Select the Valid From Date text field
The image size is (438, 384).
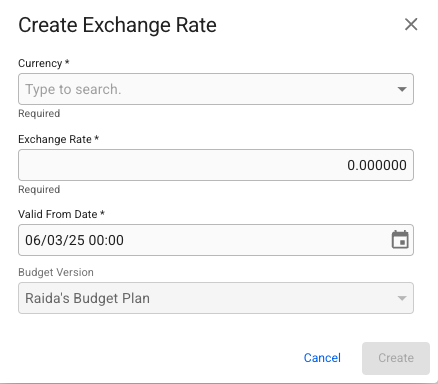(216, 240)
